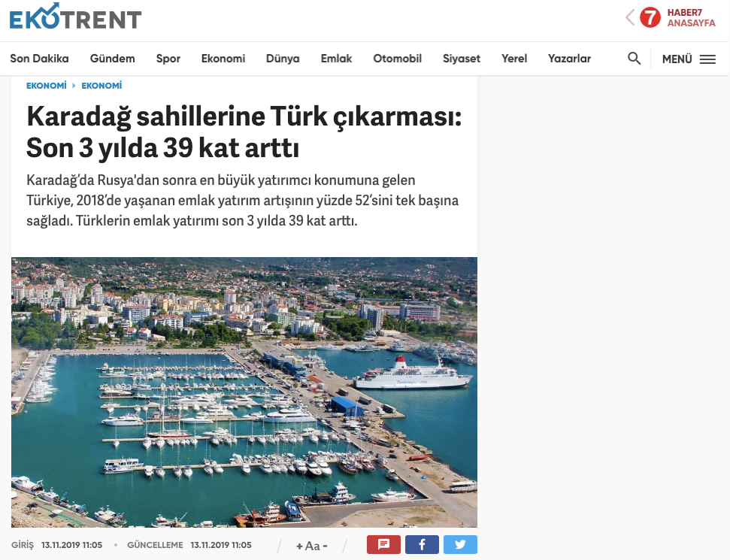Click the Dünya menu item

click(x=283, y=59)
